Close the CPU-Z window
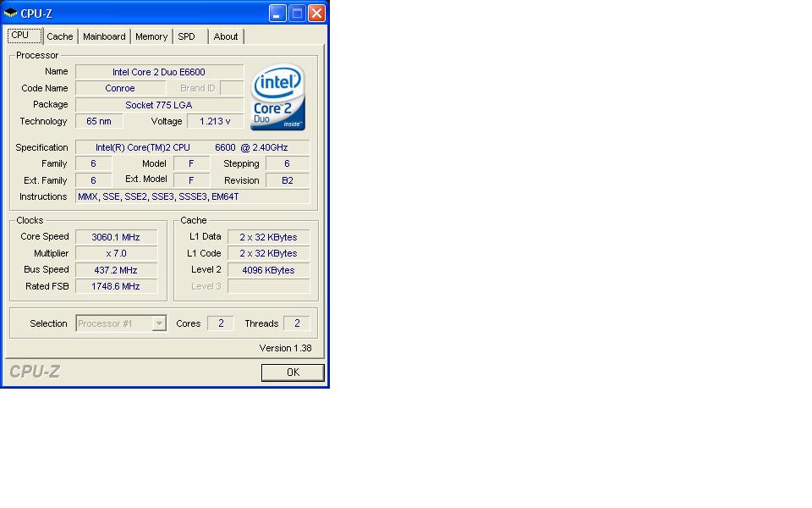Screen dimensions: 812x508 (316, 13)
